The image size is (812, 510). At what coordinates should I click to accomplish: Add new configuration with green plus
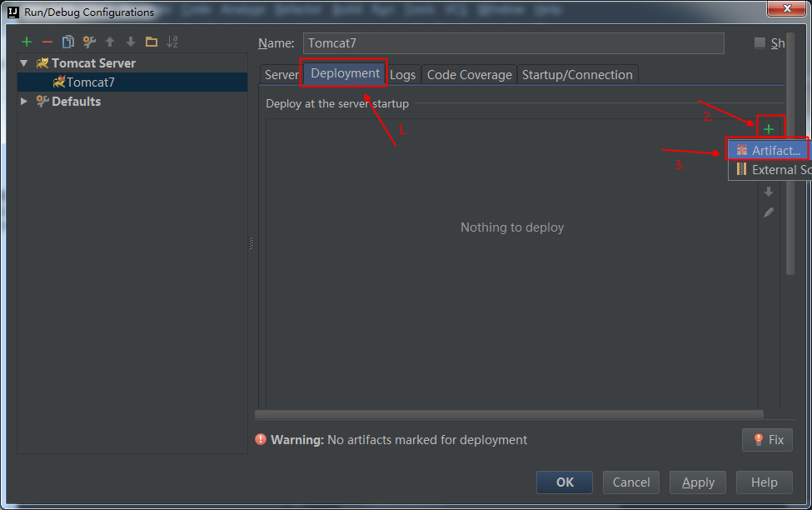tap(27, 42)
